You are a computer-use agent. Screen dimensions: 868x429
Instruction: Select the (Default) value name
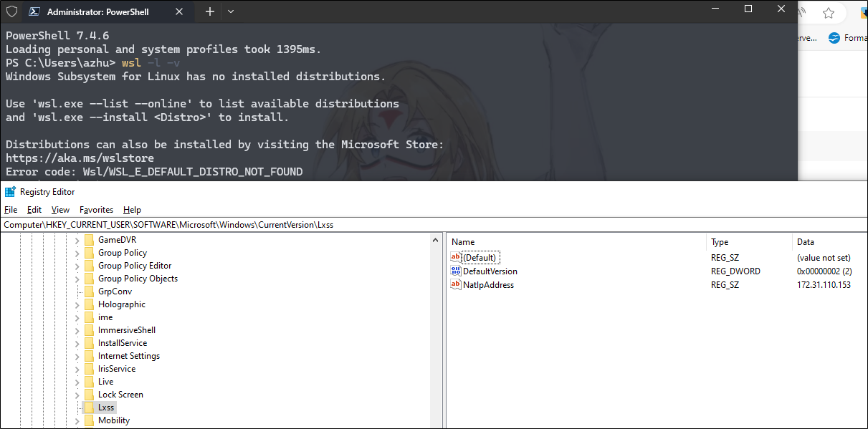pyautogui.click(x=480, y=257)
